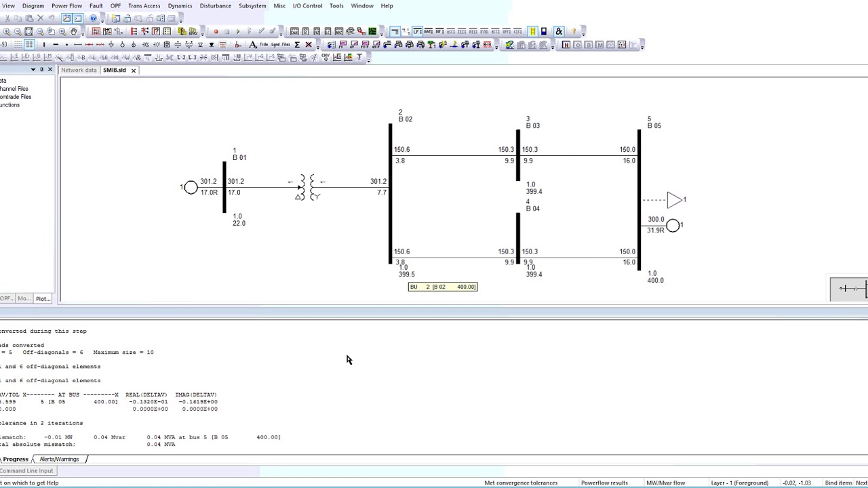Select the horizontal bus drawing tool
868x488 pixels.
tap(56, 45)
